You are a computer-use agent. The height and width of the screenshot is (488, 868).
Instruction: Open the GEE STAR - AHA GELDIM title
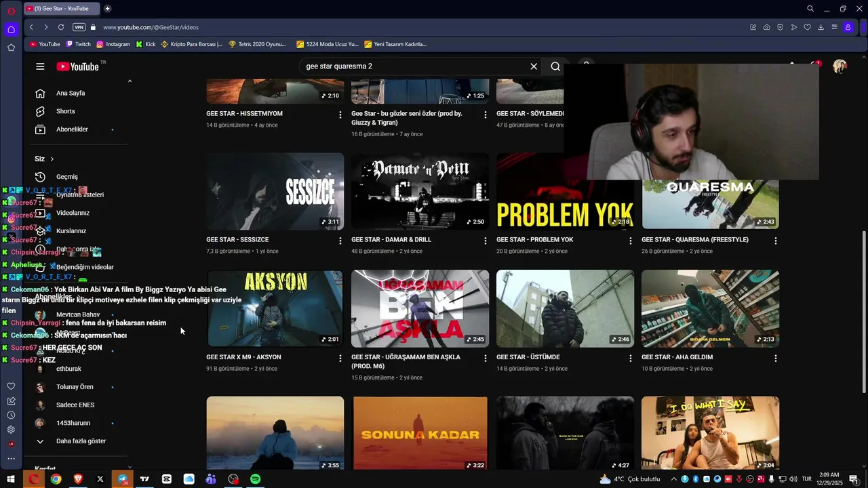click(x=677, y=357)
